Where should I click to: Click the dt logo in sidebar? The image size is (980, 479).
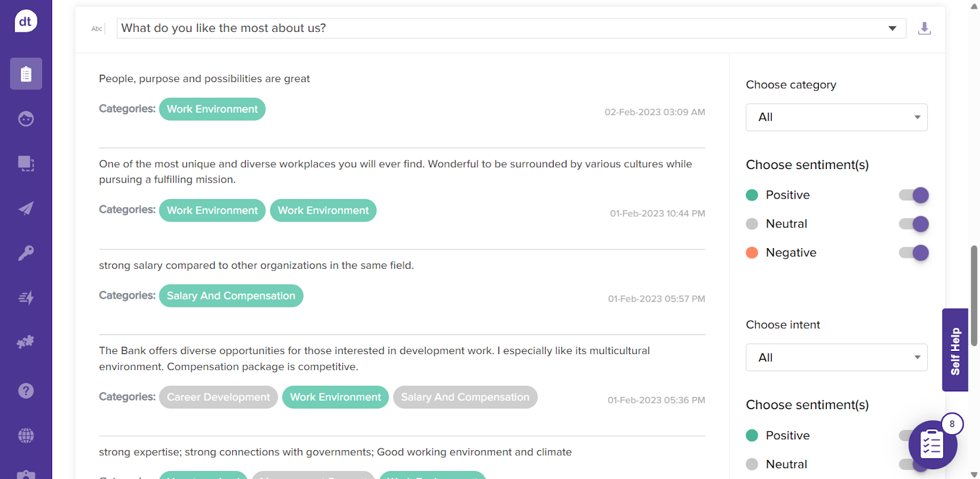pos(26,21)
